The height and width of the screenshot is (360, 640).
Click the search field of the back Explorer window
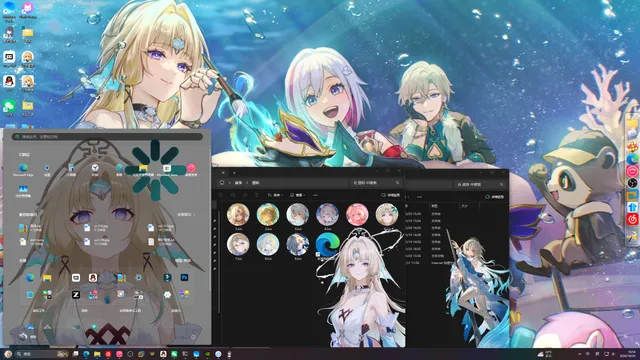480,184
